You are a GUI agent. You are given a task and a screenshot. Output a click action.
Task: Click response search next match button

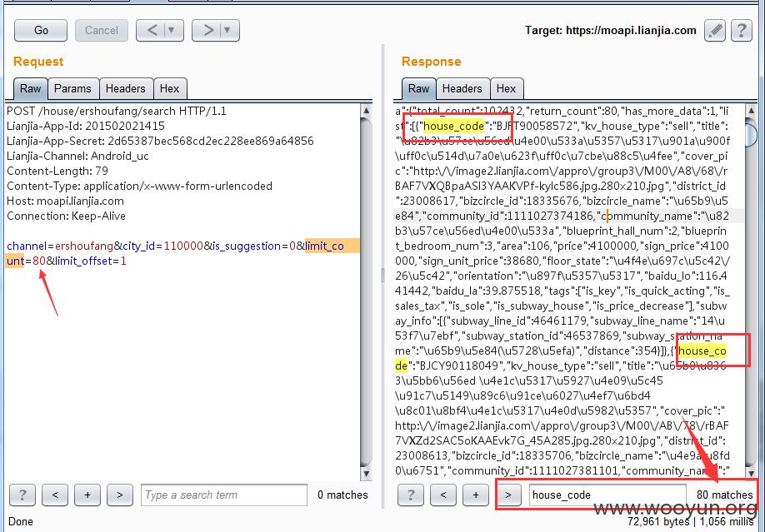508,495
